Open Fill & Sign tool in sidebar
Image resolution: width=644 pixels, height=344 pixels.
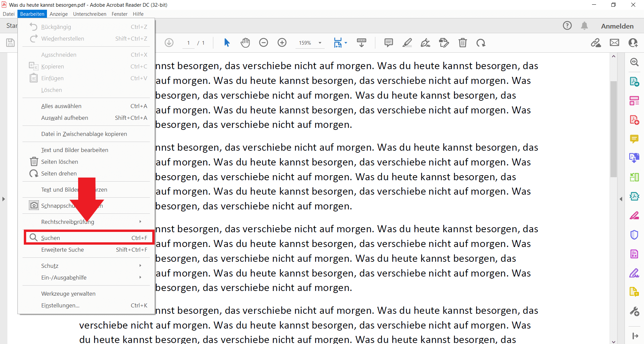pyautogui.click(x=634, y=273)
